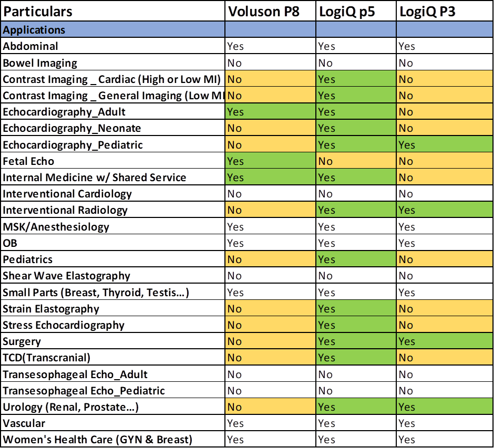Viewport: 494px width, 448px height.
Task: Select Contrast Imaging _ General Imaging label
Action: (x=113, y=96)
